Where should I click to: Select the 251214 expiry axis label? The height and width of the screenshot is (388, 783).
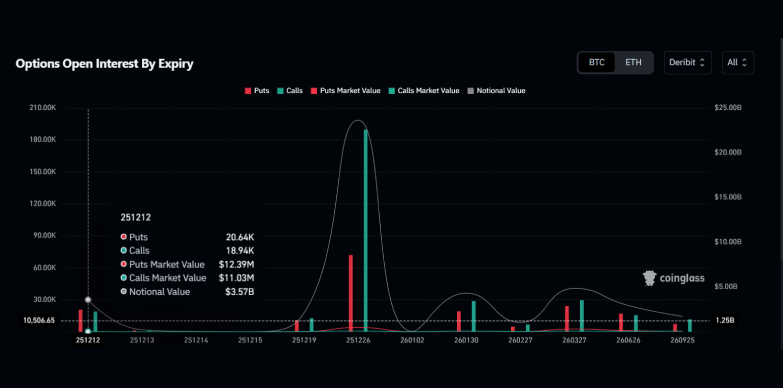tap(196, 340)
